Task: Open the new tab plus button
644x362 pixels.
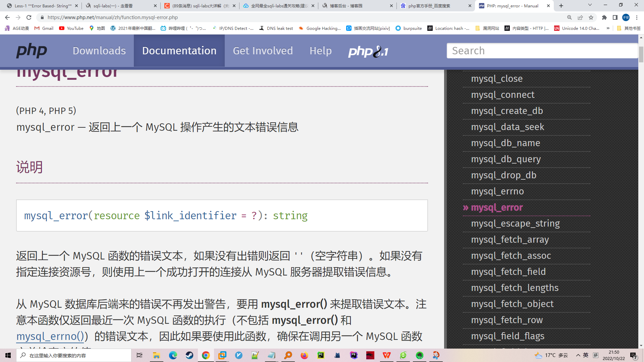Action: tap(561, 6)
